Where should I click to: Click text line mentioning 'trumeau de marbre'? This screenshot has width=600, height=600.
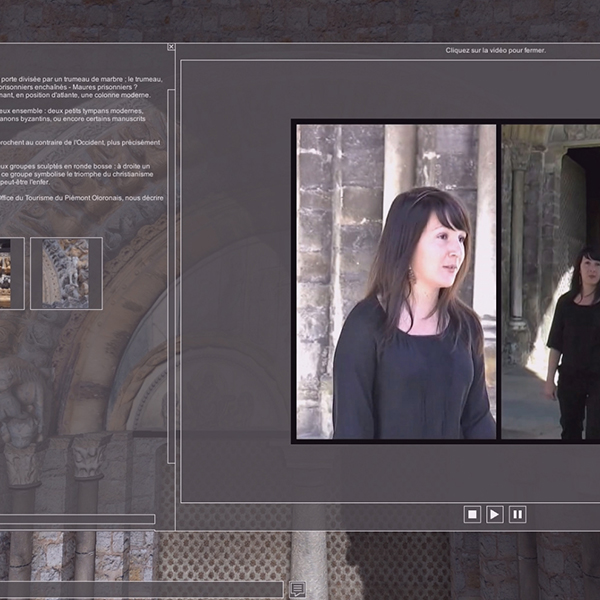[x=81, y=79]
